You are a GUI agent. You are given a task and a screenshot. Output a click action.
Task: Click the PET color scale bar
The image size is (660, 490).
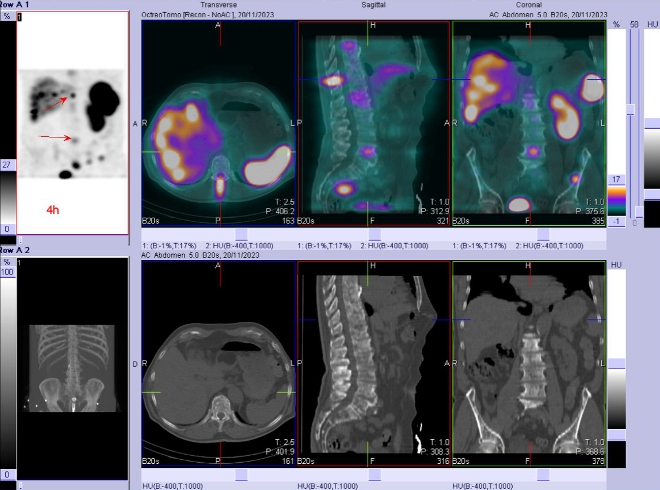point(616,195)
